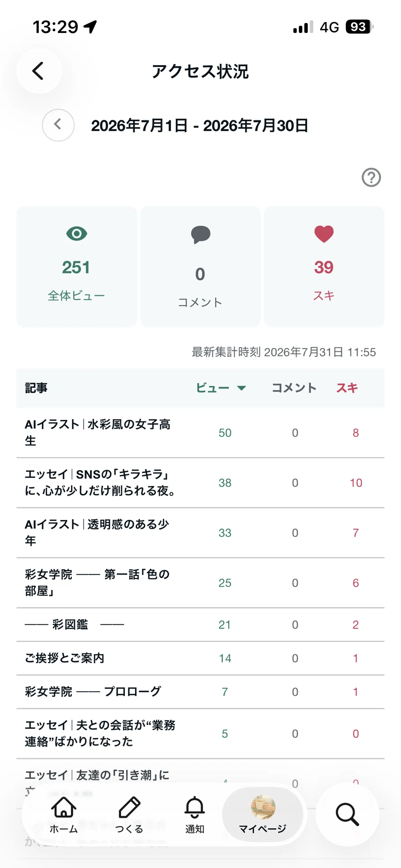Open article AIイラスト|水彩風の女子高生
Viewport: 401px width, 868px height.
pos(200,433)
